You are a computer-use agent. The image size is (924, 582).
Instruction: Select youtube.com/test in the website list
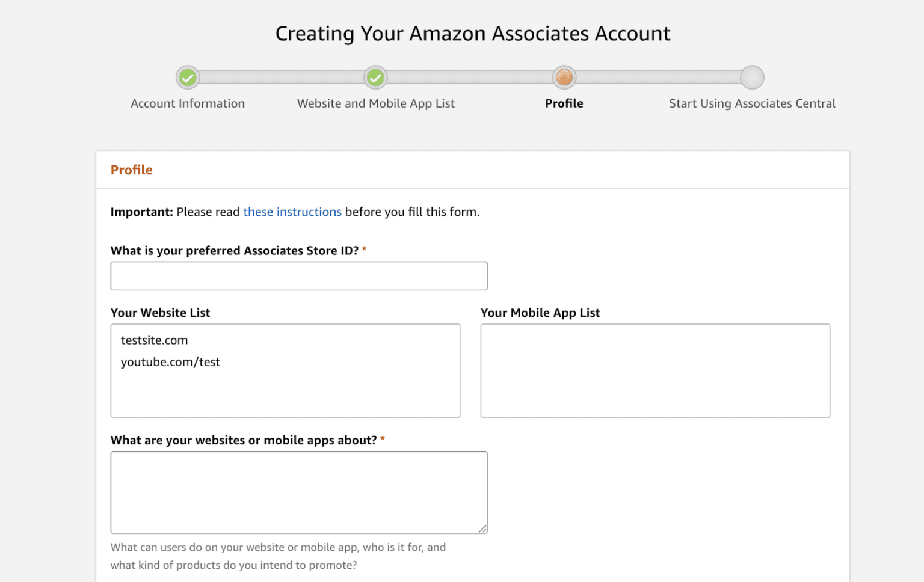coord(170,361)
